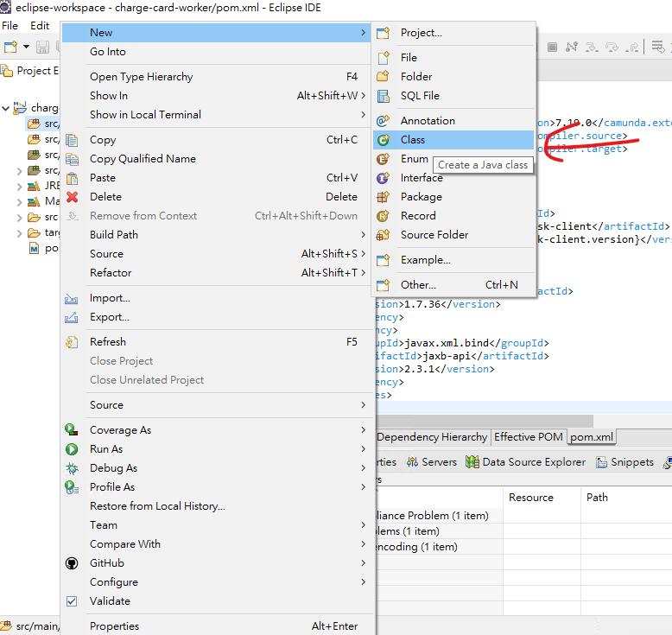Open the File menu
The width and height of the screenshot is (672, 635).
point(10,26)
